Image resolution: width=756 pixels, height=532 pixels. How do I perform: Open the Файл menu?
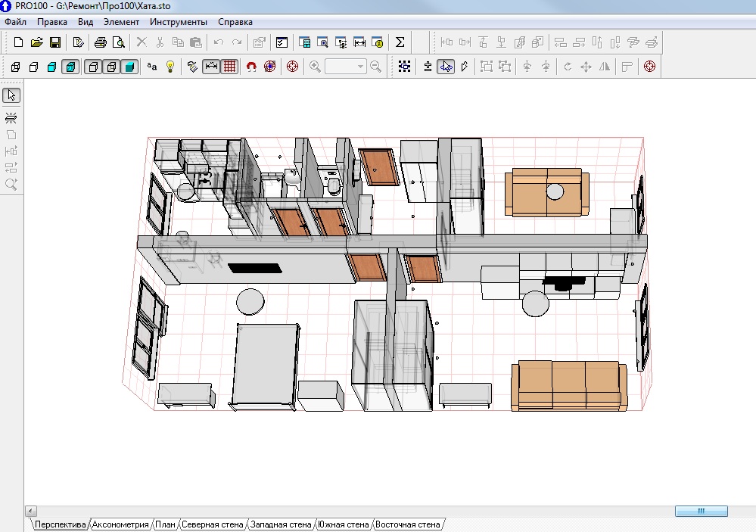(15, 22)
